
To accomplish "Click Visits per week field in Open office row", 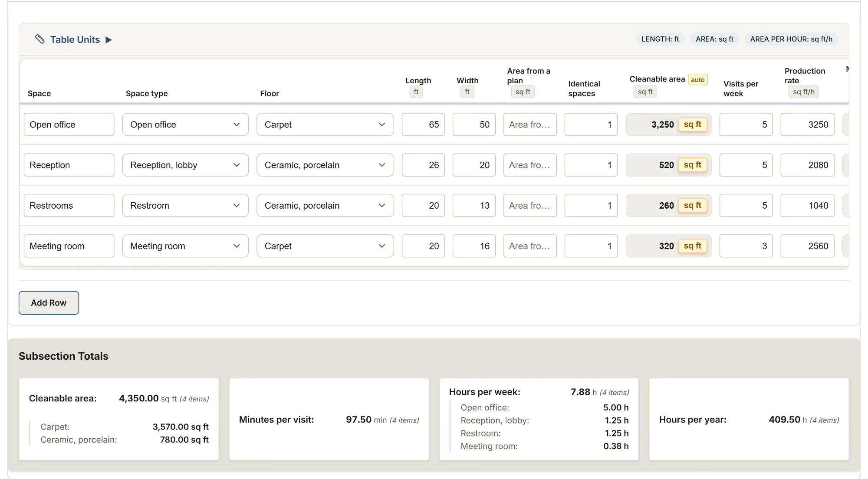I will (746, 125).
